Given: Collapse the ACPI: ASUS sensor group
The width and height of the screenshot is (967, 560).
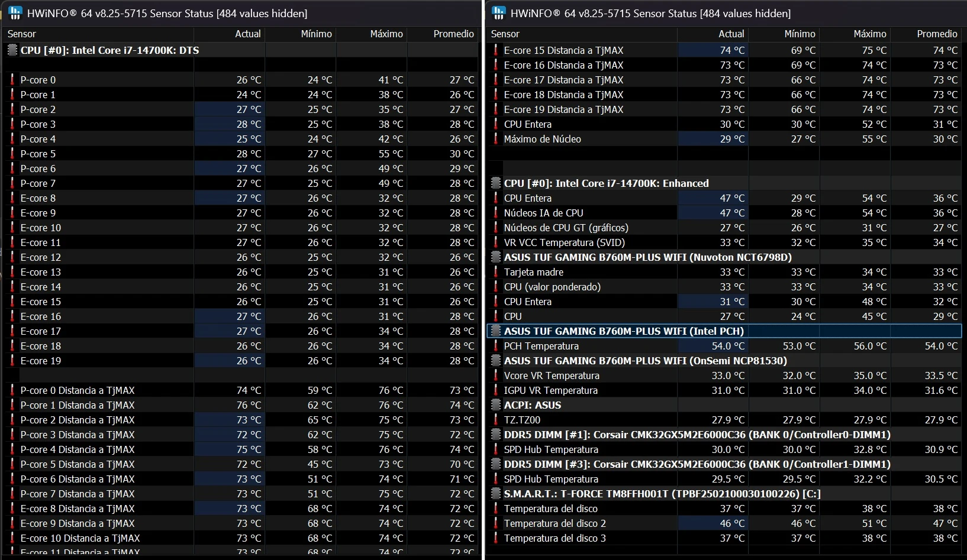Looking at the screenshot, I should pyautogui.click(x=725, y=405).
